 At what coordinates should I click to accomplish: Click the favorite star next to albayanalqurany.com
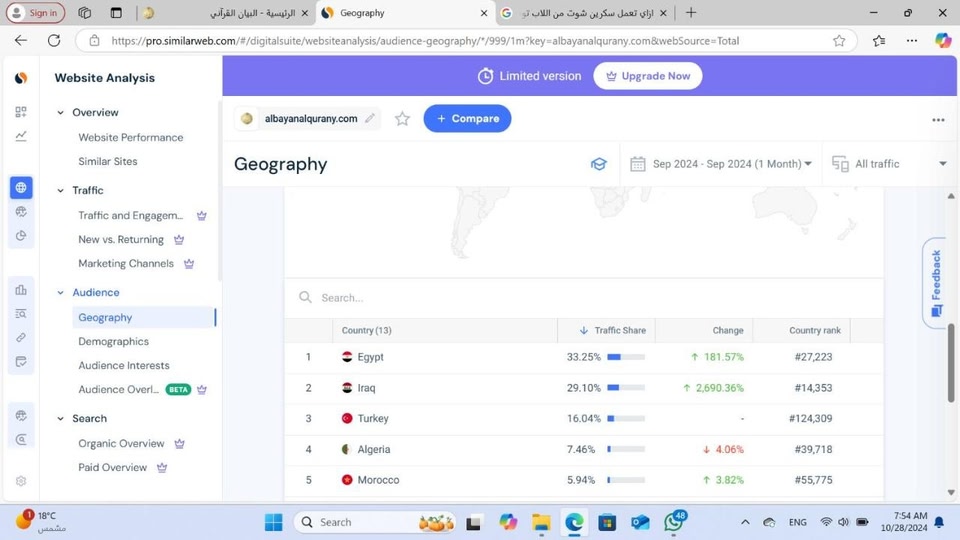tap(402, 119)
